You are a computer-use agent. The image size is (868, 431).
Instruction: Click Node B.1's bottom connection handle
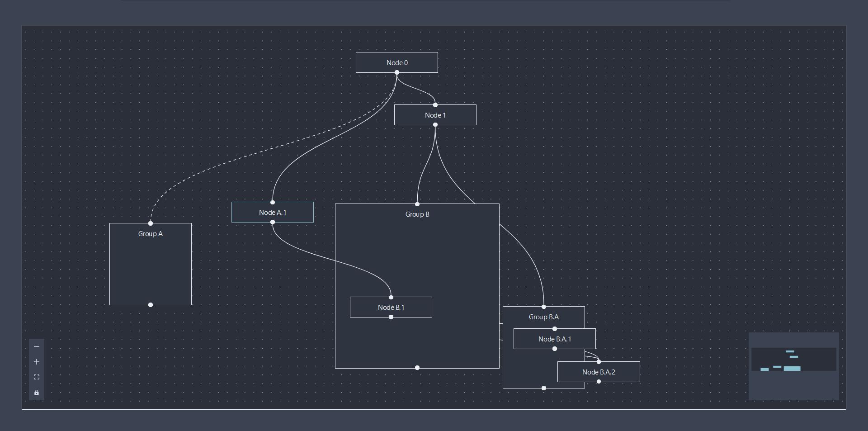391,317
